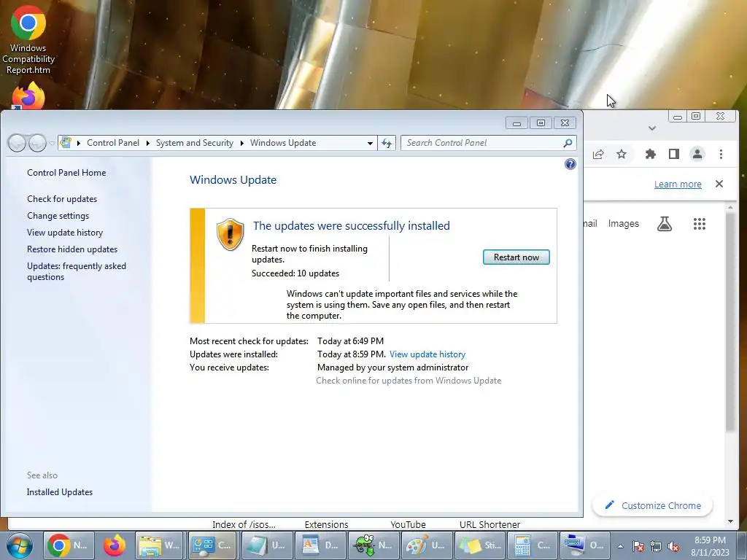Image resolution: width=747 pixels, height=560 pixels.
Task: Click the search magnifier icon
Action: pos(568,143)
